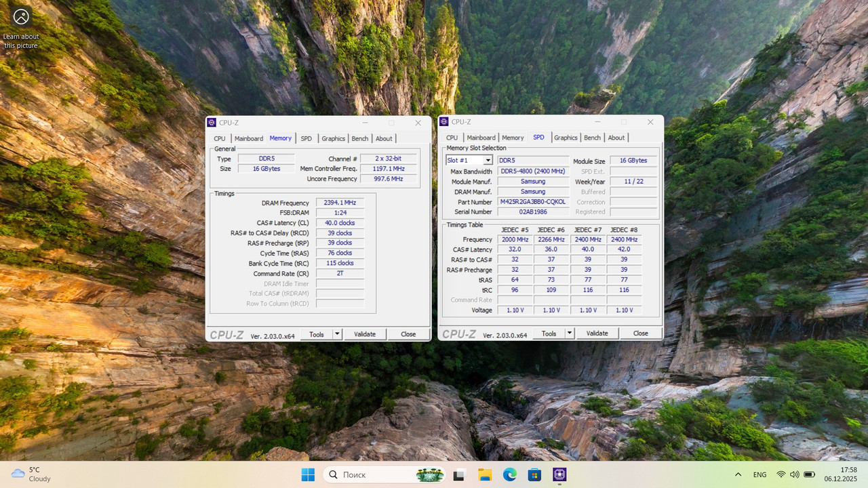Expand hidden icons in the system tray
The height and width of the screenshot is (488, 868).
point(738,474)
